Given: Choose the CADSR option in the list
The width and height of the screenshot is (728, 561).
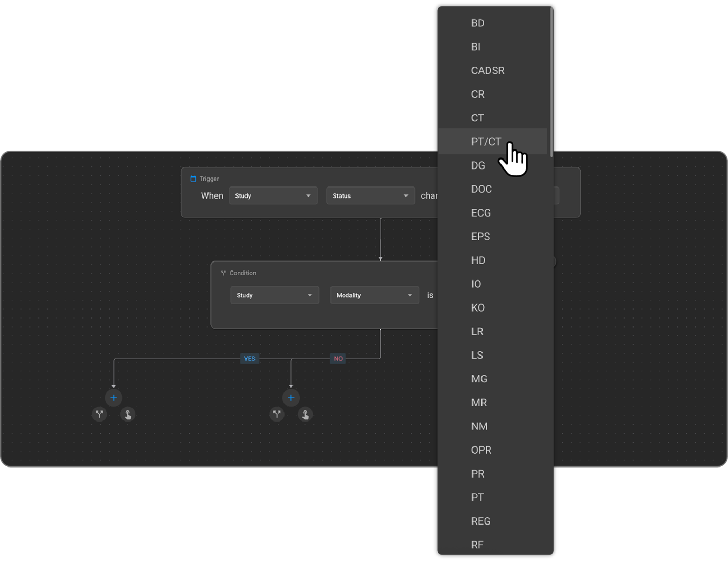Looking at the screenshot, I should [x=487, y=70].
